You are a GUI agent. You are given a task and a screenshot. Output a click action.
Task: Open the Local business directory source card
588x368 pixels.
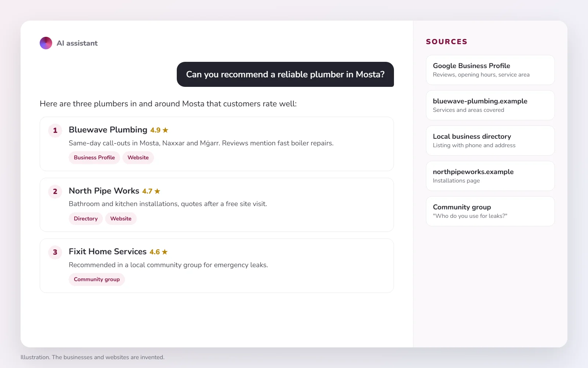(x=490, y=141)
